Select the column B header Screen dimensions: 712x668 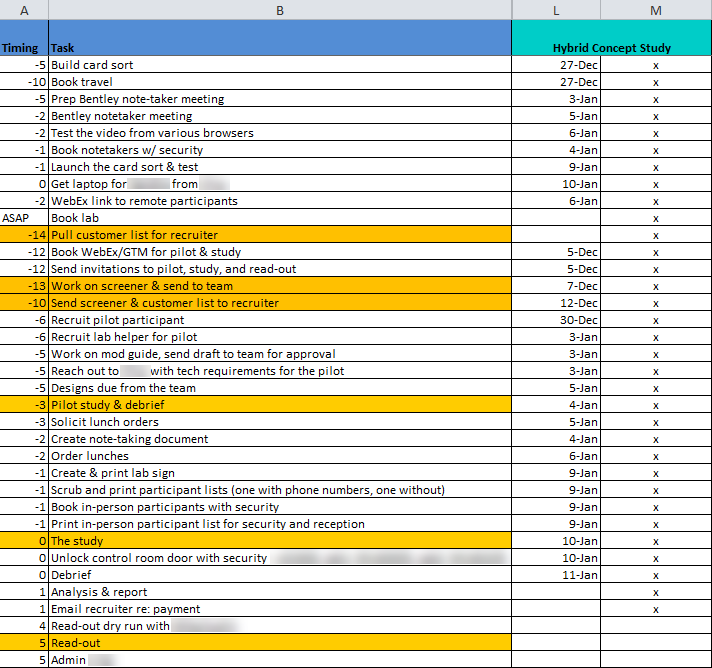coord(279,10)
